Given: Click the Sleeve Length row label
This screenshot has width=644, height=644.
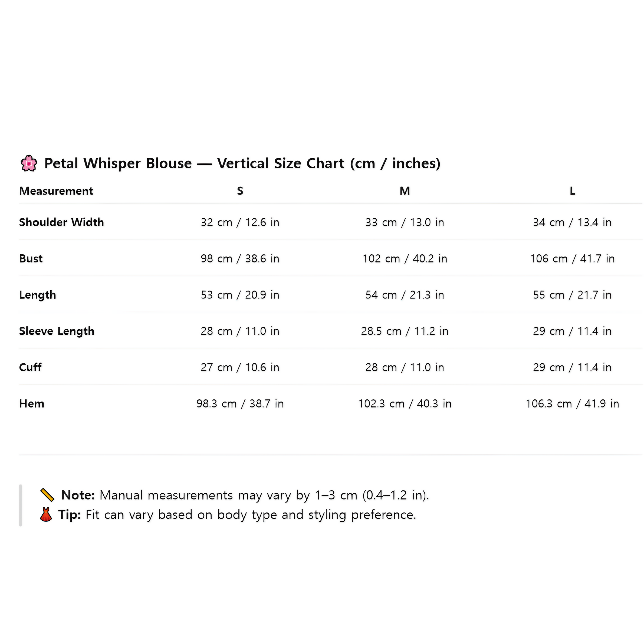Looking at the screenshot, I should 57,331.
